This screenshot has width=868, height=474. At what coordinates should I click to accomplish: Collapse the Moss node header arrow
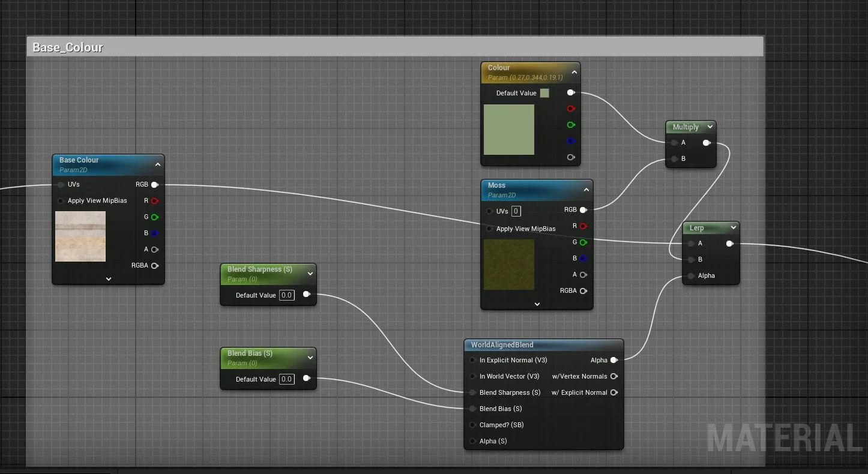point(586,190)
